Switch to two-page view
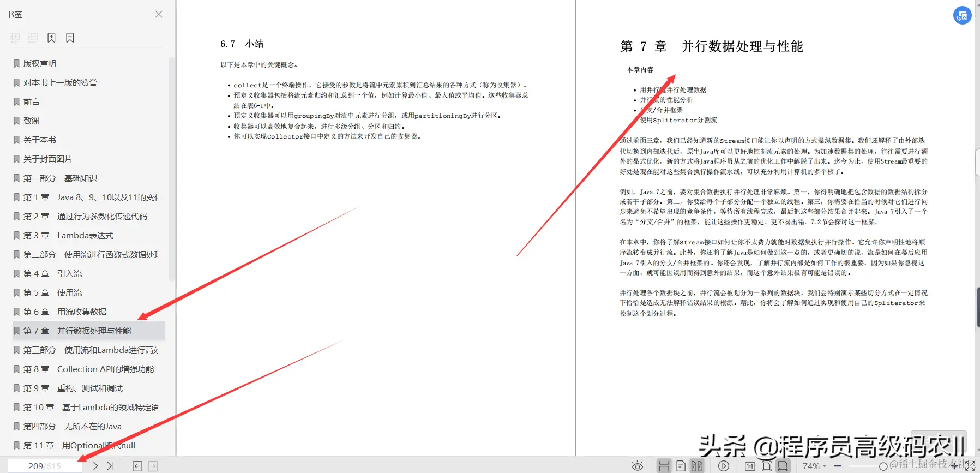Viewport: 980px width, 473px height. coord(697,466)
